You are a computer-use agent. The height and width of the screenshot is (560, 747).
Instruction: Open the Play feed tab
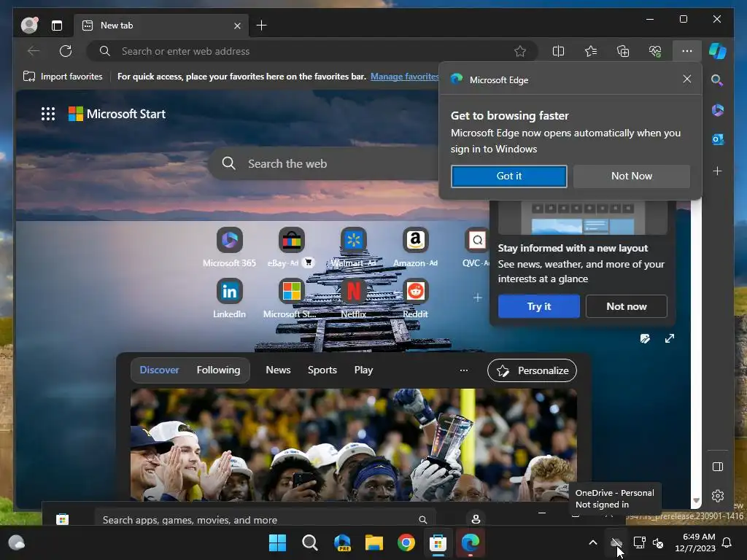click(363, 370)
